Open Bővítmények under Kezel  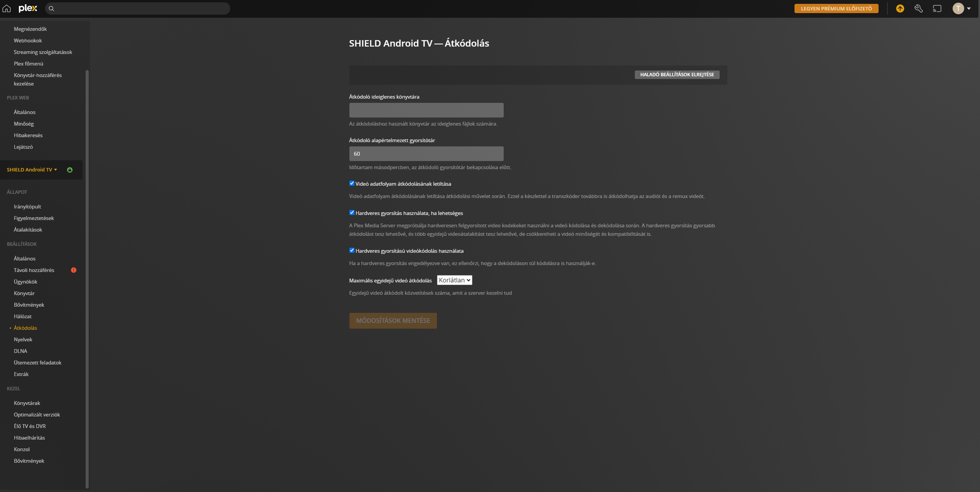[29, 462]
